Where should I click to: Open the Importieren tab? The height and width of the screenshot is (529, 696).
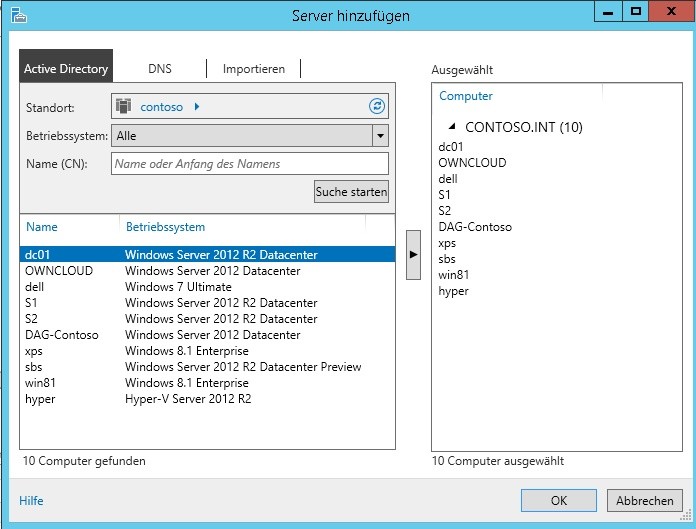[254, 69]
